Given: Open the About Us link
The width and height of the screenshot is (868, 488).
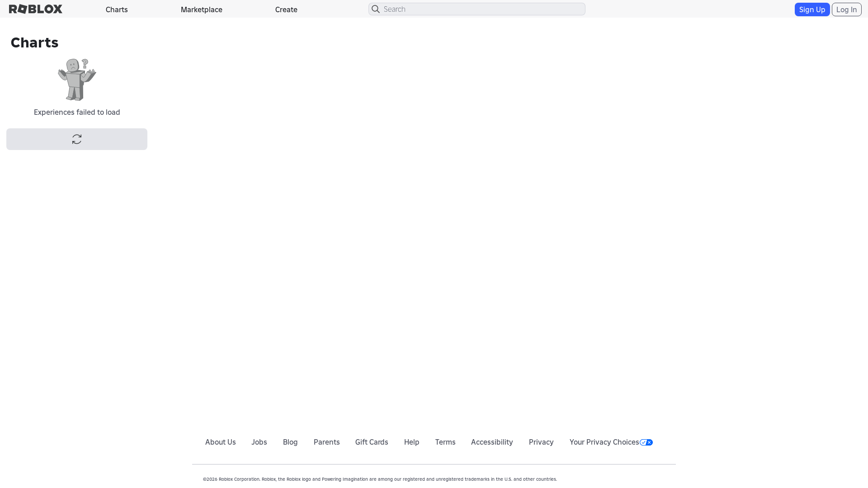Looking at the screenshot, I should [220, 442].
